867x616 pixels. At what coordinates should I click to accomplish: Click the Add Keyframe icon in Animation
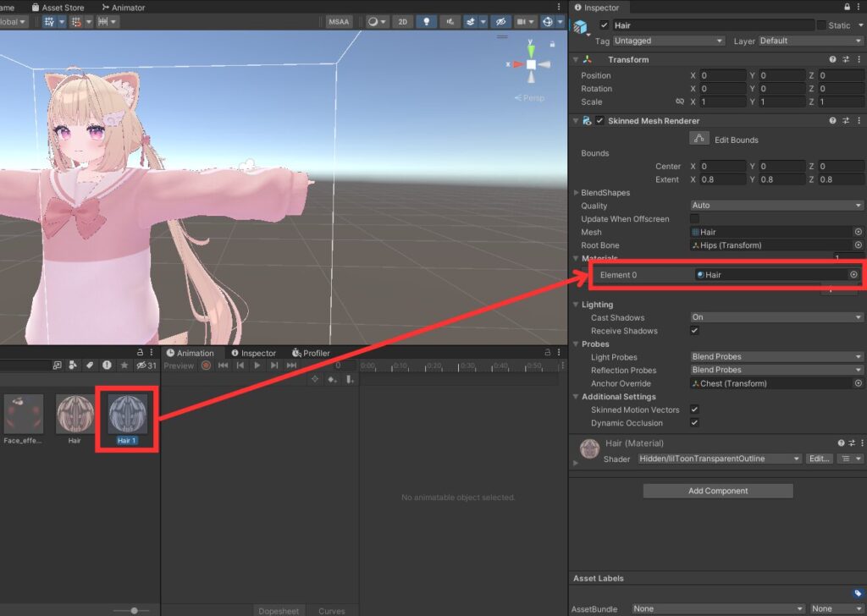tap(332, 380)
